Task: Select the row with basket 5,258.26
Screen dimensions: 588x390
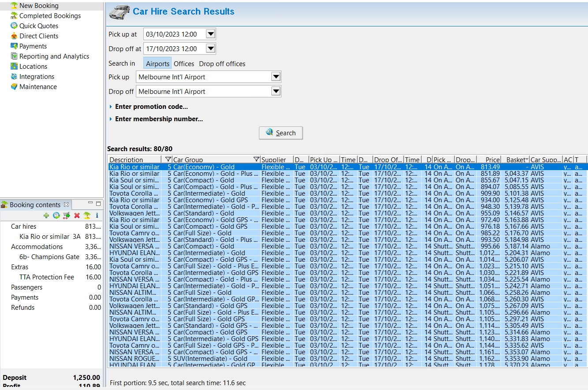Action: pos(348,293)
